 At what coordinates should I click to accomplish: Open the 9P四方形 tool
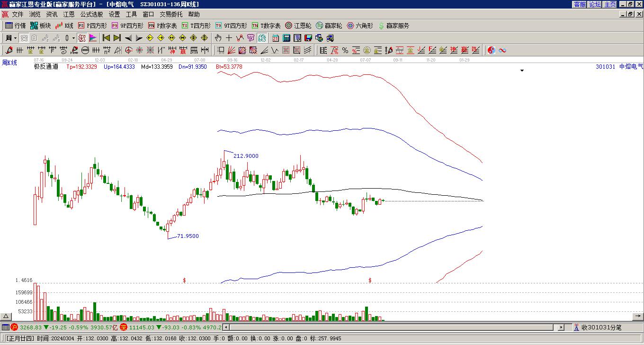pyautogui.click(x=127, y=26)
